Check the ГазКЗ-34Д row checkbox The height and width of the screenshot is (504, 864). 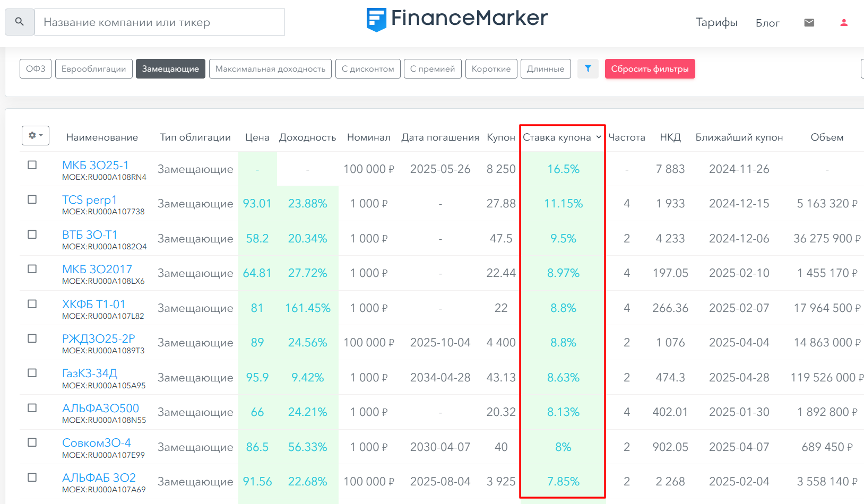click(x=32, y=373)
